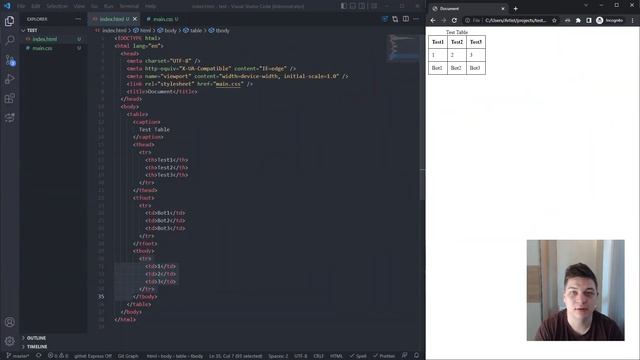Click the CRLF end-of-line status entry
Screen dimensions: 640x360
click(x=318, y=356)
